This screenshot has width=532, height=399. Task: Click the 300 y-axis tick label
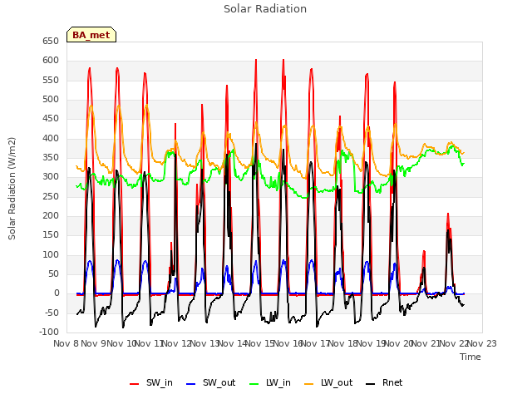[51, 177]
